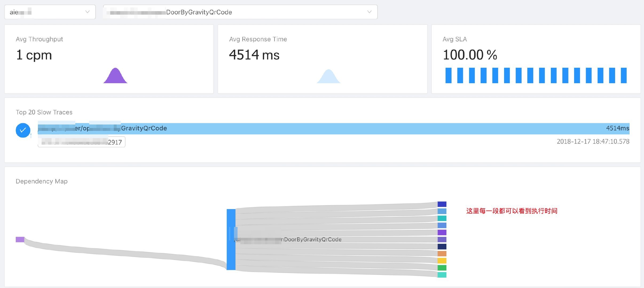
Task: Click the bright purple dependency node
Action: pos(442,233)
